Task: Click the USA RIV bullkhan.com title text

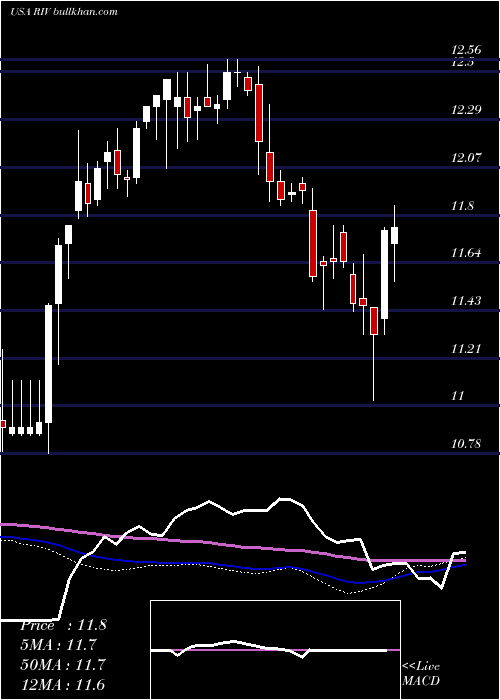Action: click(x=64, y=12)
